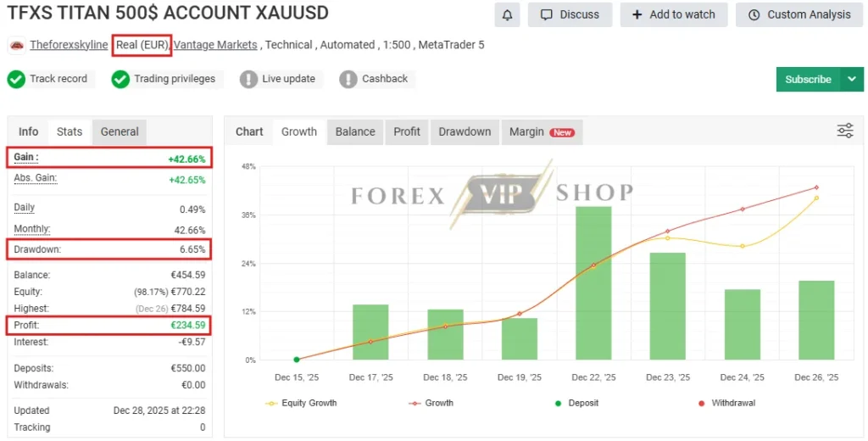The image size is (868, 441).
Task: Click the Live update label
Action: tap(288, 79)
